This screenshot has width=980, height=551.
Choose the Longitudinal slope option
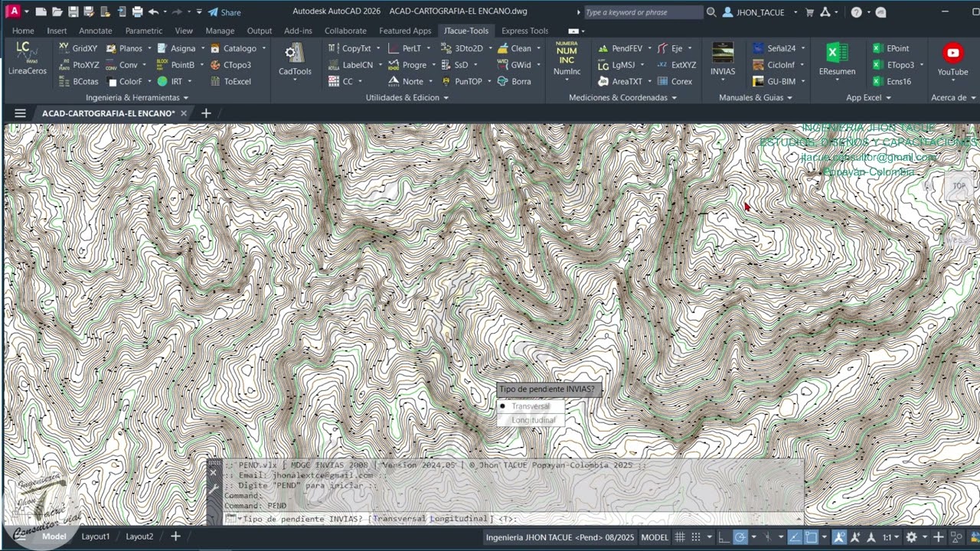tap(533, 420)
